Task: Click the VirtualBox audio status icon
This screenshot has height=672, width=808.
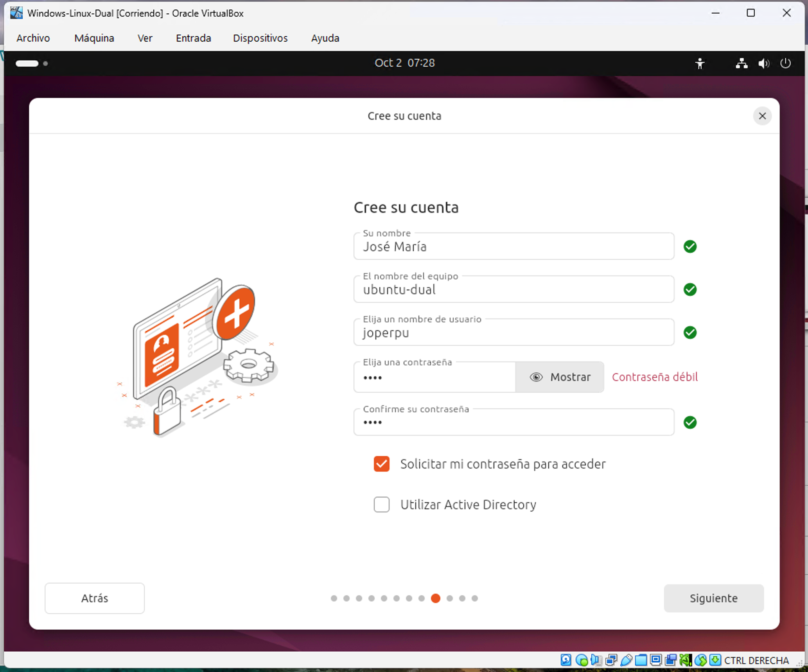Action: pyautogui.click(x=596, y=660)
